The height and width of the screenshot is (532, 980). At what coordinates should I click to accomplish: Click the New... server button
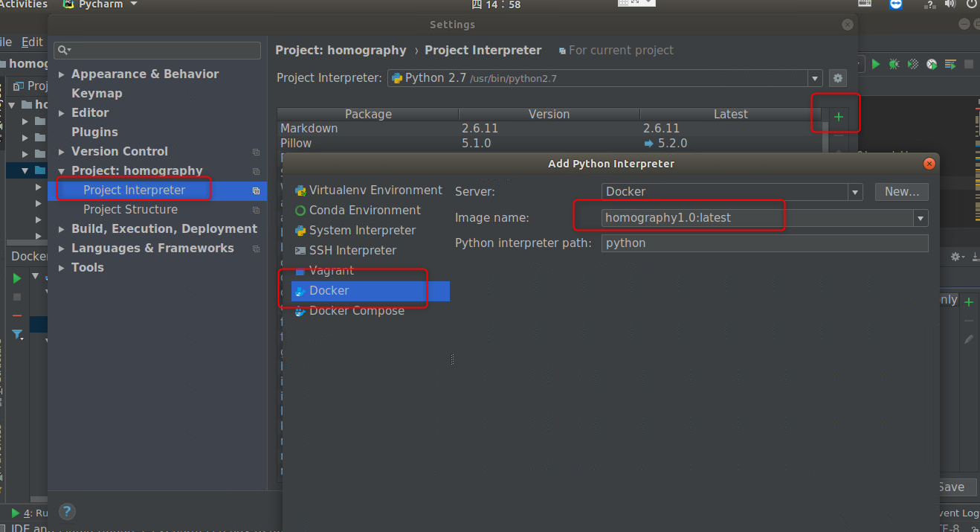pos(902,192)
